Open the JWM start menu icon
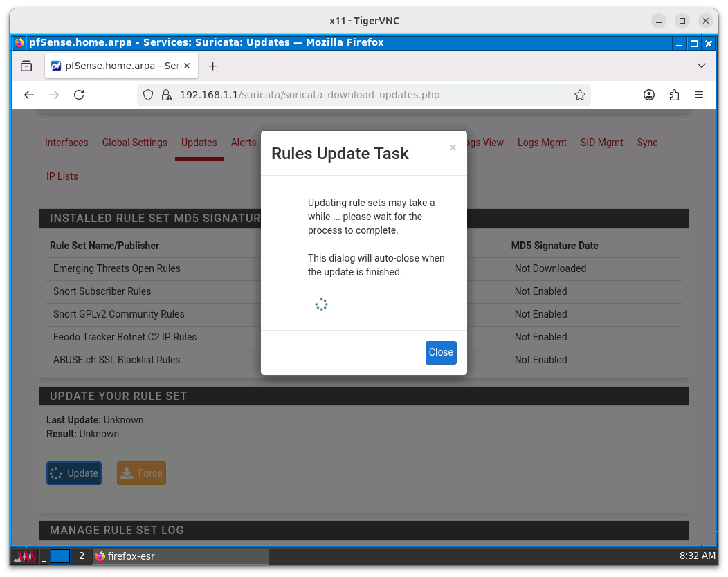Image resolution: width=728 pixels, height=577 pixels. click(24, 556)
